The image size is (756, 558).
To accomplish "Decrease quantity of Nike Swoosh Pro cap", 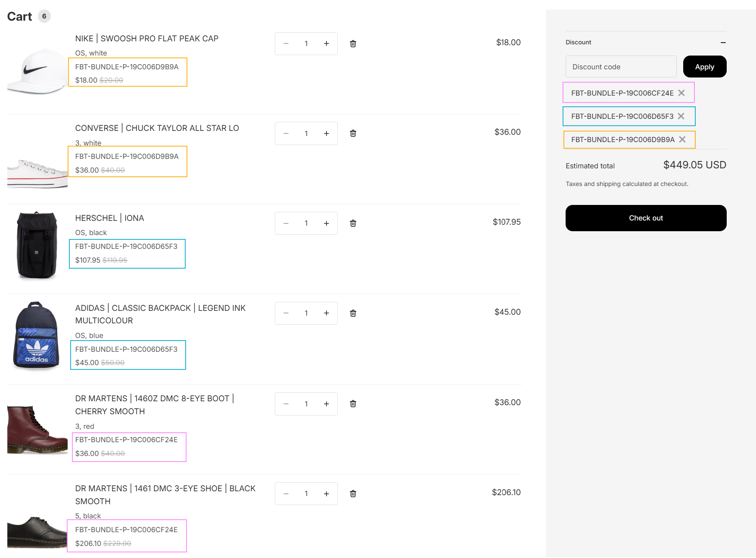I will [x=286, y=43].
